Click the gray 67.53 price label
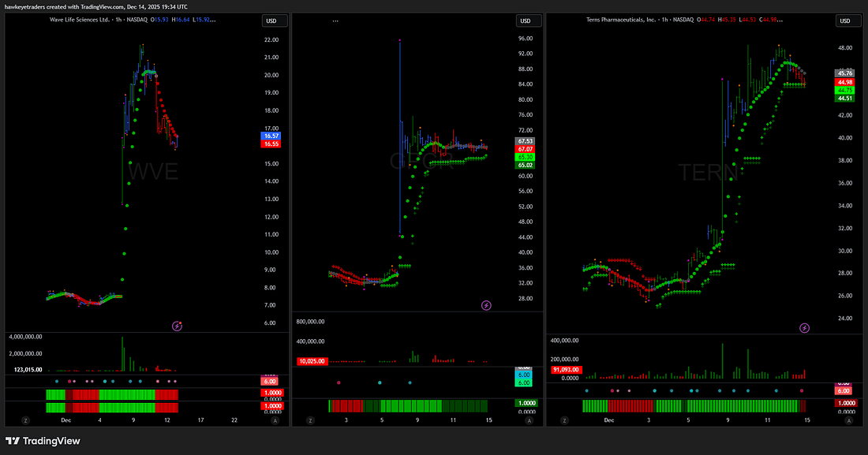 526,141
